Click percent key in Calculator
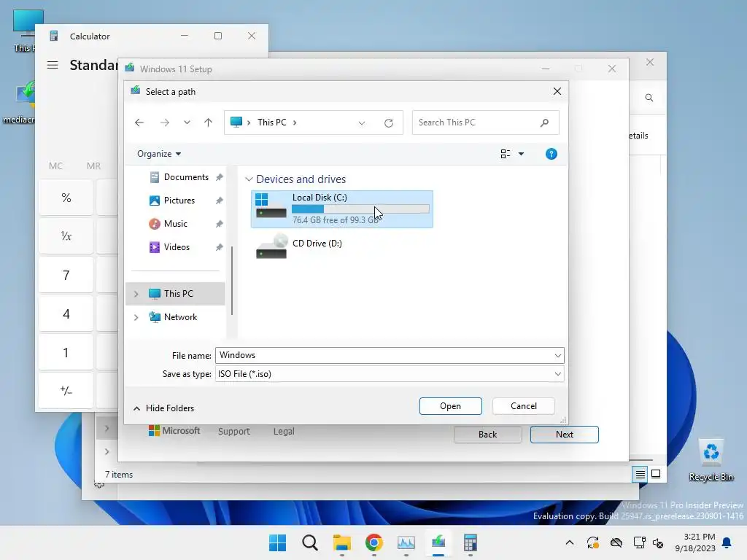 66,198
